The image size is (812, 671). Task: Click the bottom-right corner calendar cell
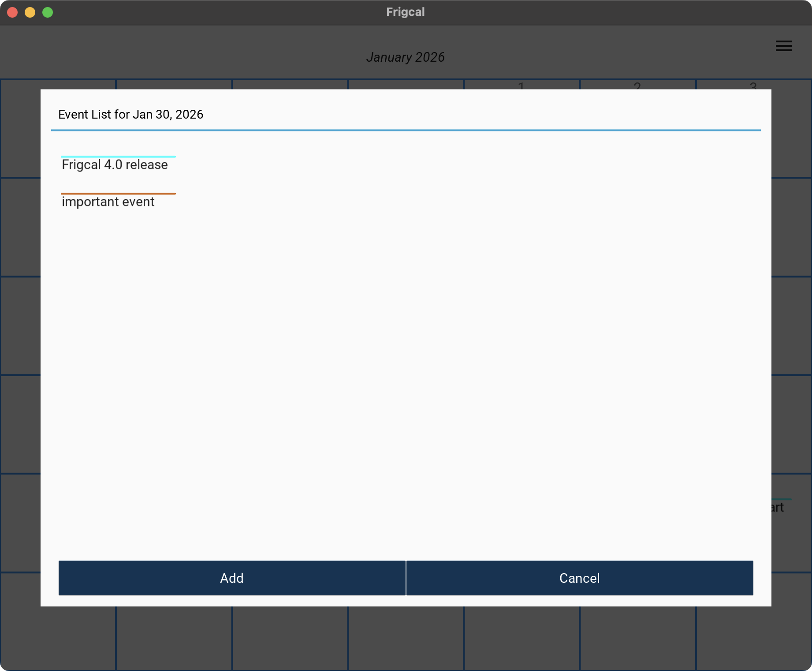coord(753,638)
